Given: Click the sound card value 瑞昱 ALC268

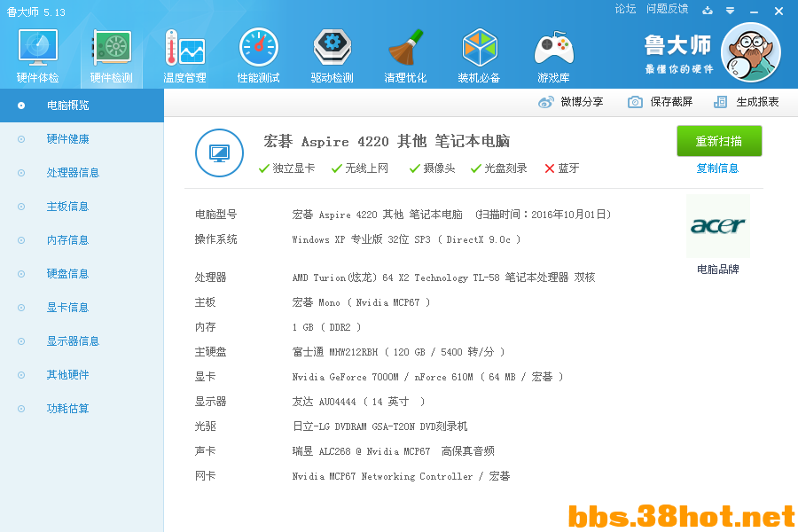Looking at the screenshot, I should point(394,451).
